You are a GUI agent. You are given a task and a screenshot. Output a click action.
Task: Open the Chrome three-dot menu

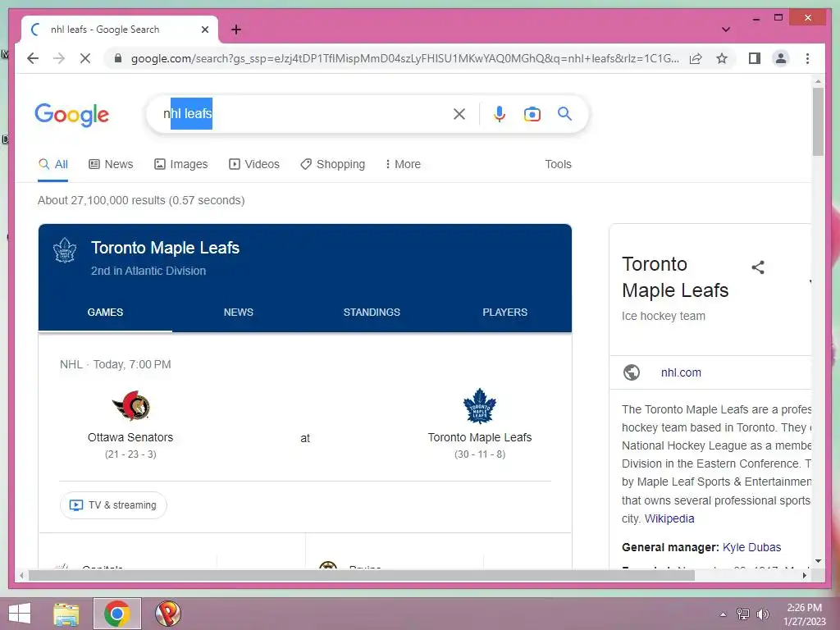807,58
